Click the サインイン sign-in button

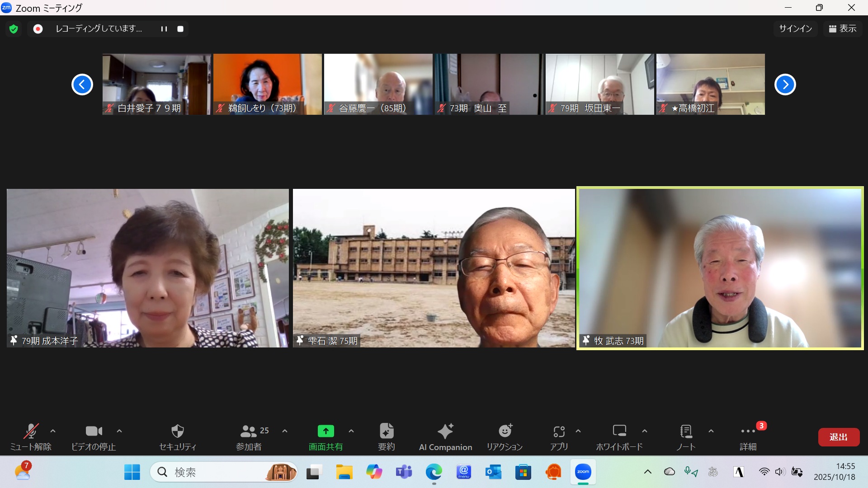pos(795,29)
